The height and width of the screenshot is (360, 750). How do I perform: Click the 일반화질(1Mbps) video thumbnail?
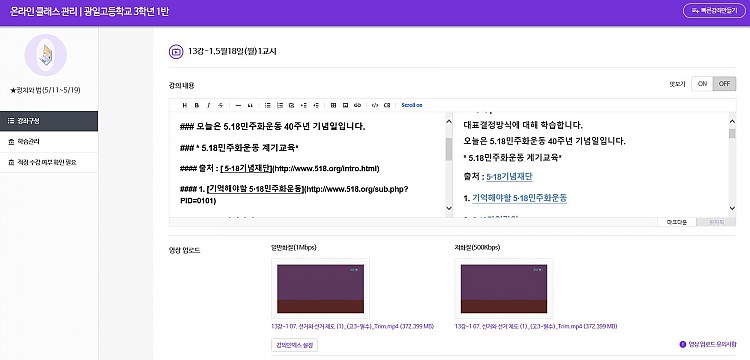tap(320, 288)
